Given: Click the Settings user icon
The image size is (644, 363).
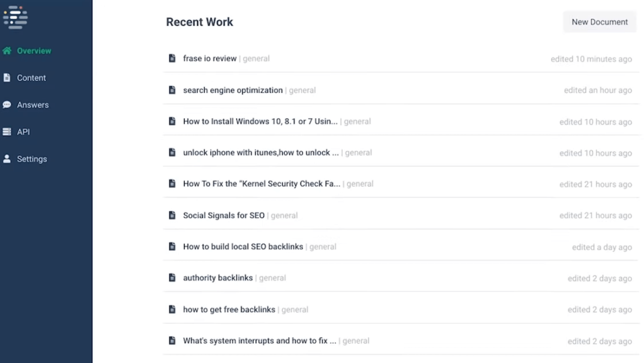Looking at the screenshot, I should pos(7,159).
